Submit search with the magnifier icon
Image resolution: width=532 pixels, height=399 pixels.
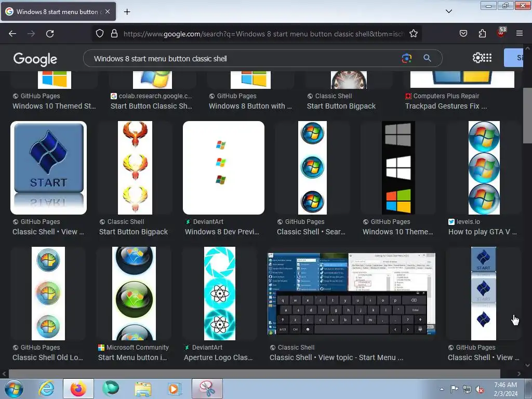point(427,58)
